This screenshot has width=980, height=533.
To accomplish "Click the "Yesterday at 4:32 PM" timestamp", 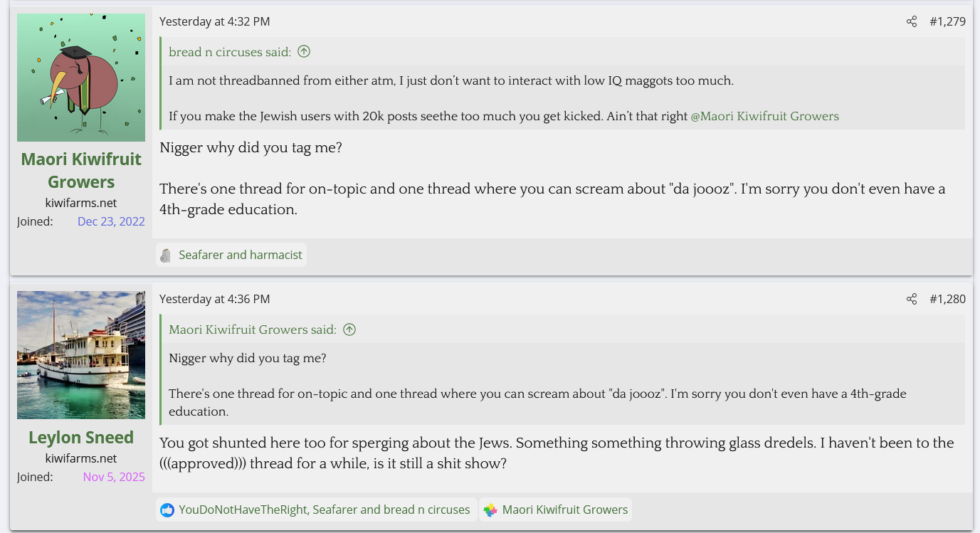I will [214, 21].
